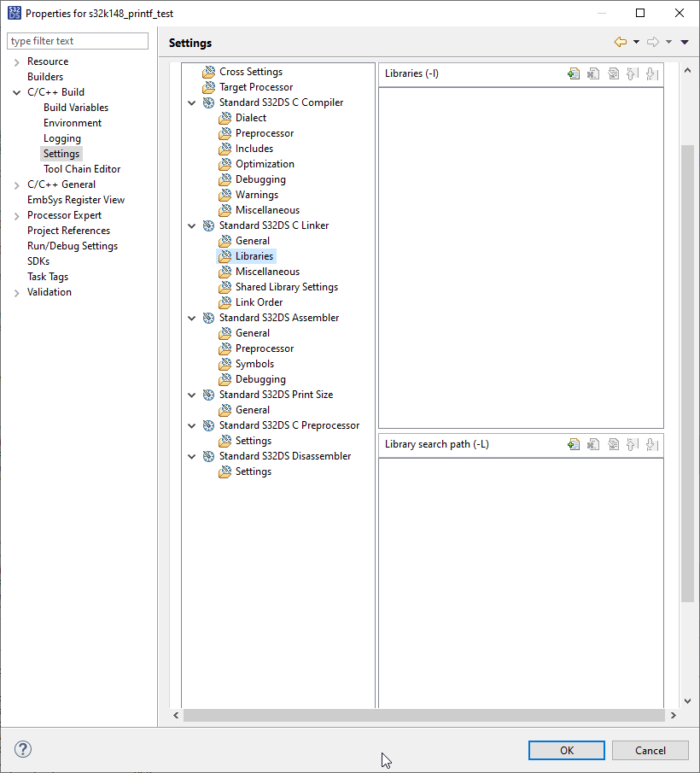
Task: Edit entry in Library search path (-L)
Action: 613,445
